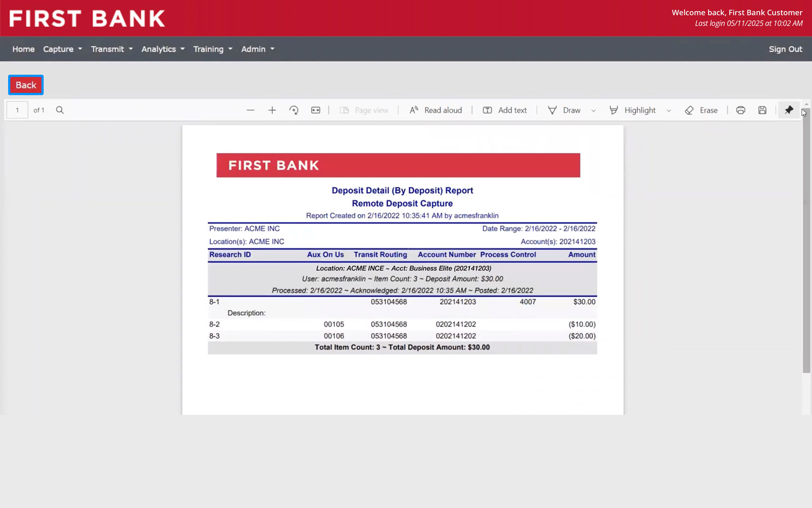Print the report with printer icon

[740, 110]
